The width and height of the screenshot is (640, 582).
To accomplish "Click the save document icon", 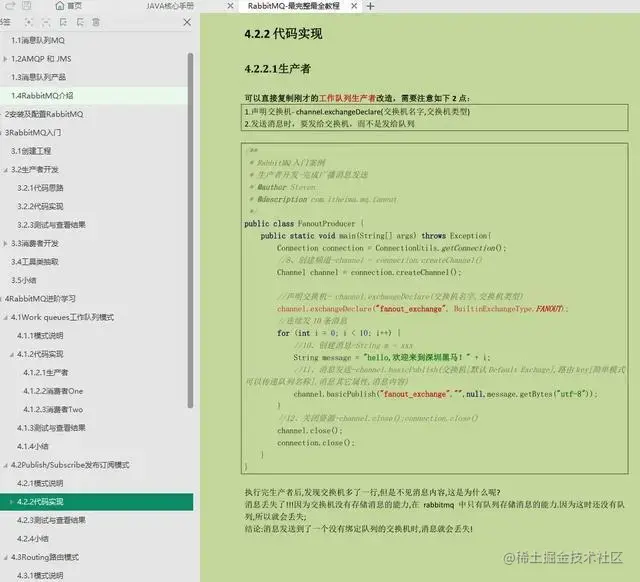I will click(26, 6).
